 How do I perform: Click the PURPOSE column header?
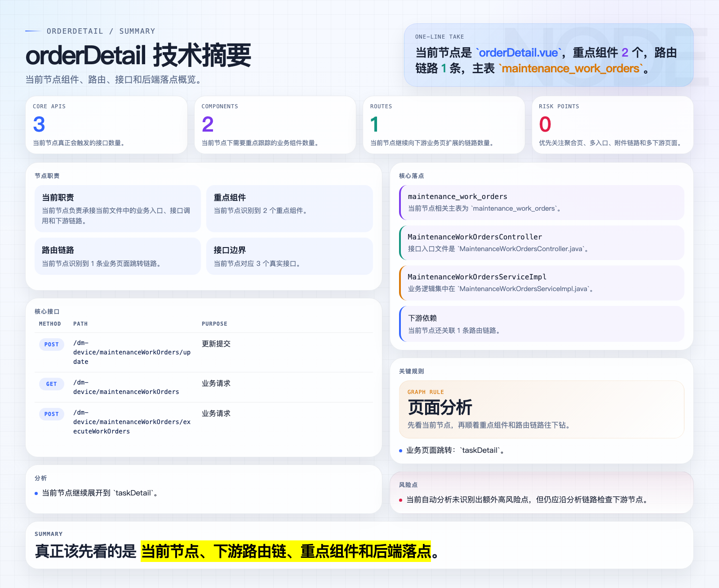(214, 324)
